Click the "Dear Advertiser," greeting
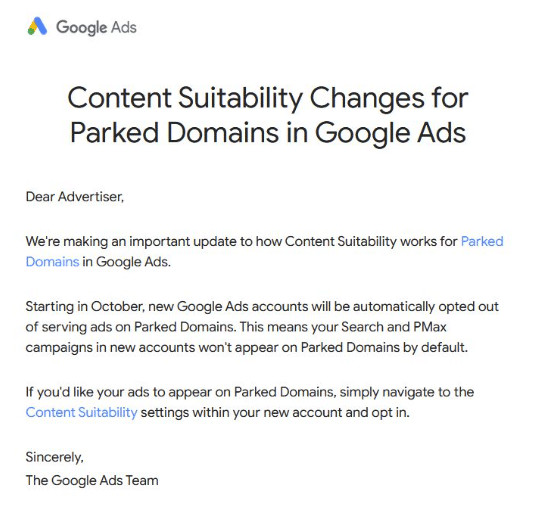Screen dimensions: 541x509 [75, 197]
